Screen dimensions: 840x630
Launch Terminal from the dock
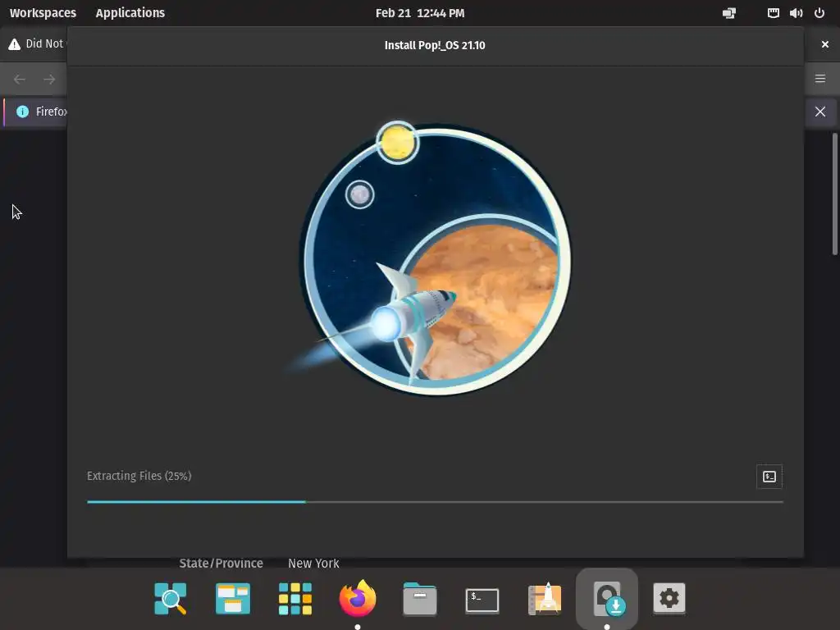(482, 600)
